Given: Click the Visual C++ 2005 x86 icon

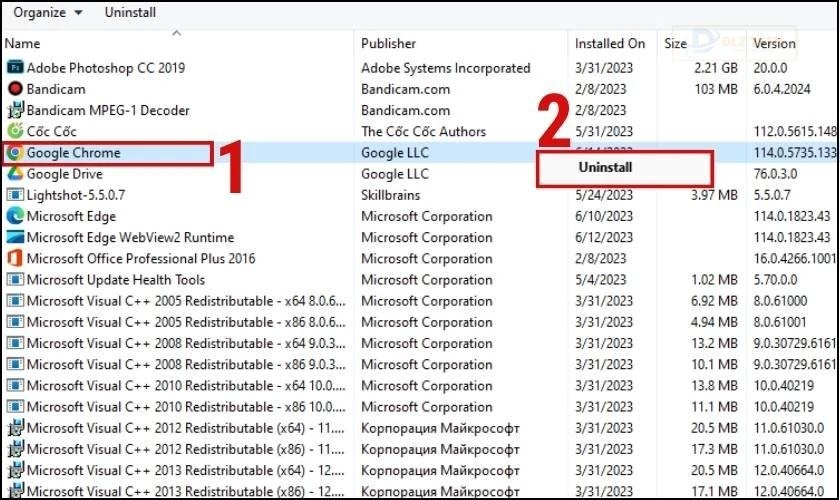Looking at the screenshot, I should click(15, 322).
